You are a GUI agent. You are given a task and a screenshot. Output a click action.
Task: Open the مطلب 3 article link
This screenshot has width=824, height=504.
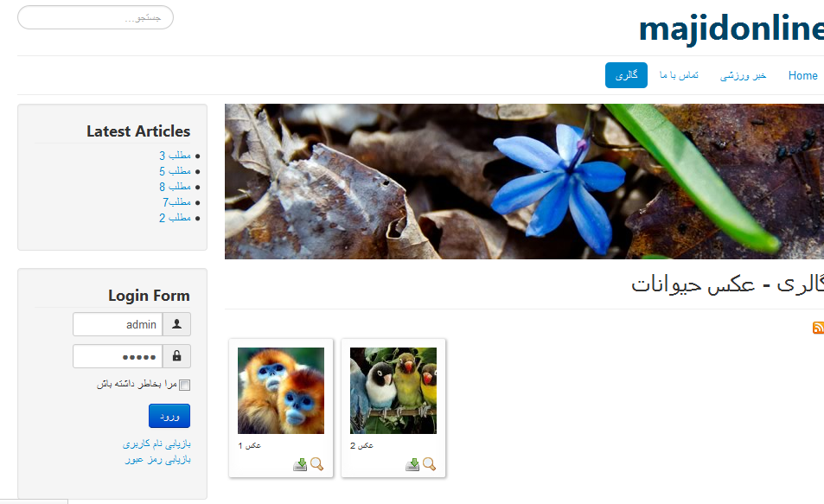pos(175,156)
